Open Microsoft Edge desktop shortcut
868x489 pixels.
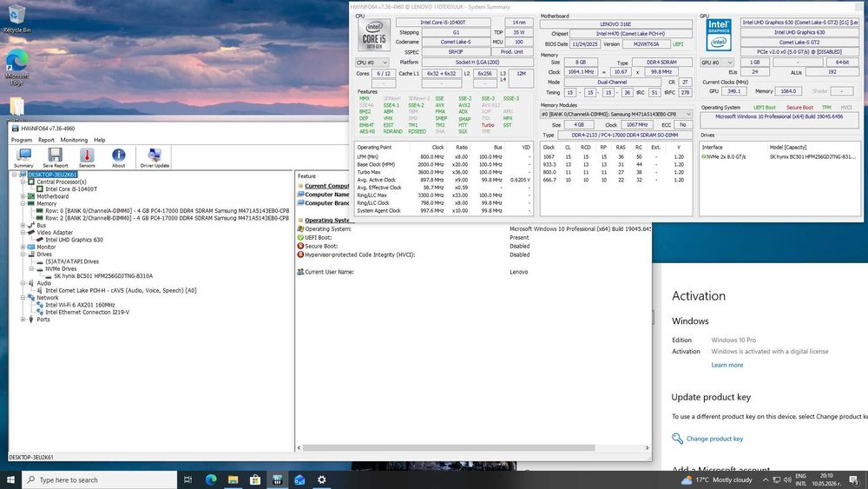pos(16,67)
